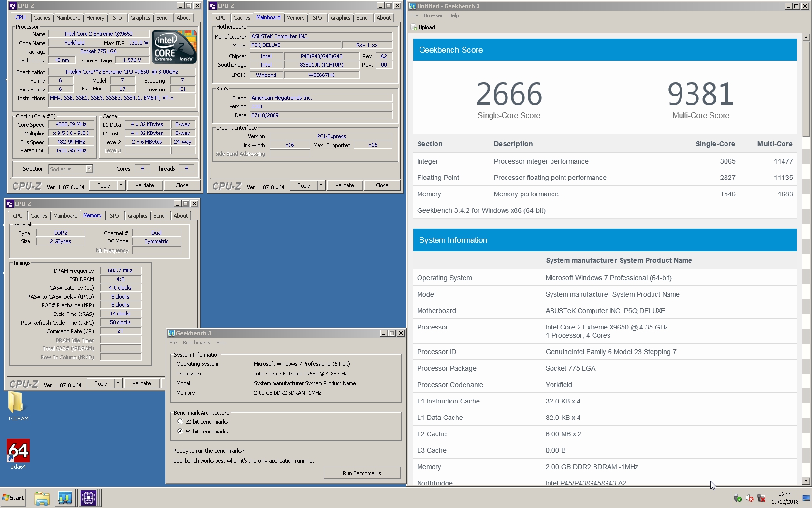The width and height of the screenshot is (812, 508).
Task: Click the Single-Core Score 2666
Action: pos(508,94)
